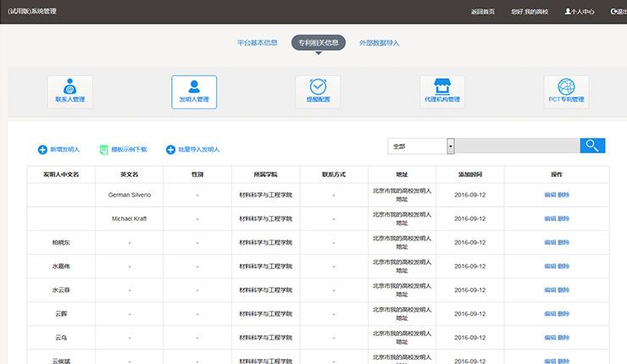Click the 批量导入发明人 plus icon
This screenshot has height=364, width=627.
click(x=170, y=150)
